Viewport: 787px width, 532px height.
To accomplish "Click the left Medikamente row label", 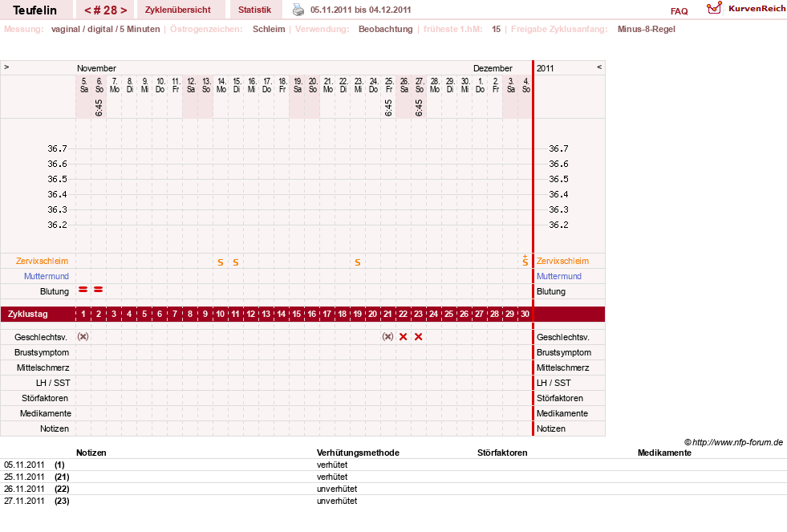I will point(46,413).
